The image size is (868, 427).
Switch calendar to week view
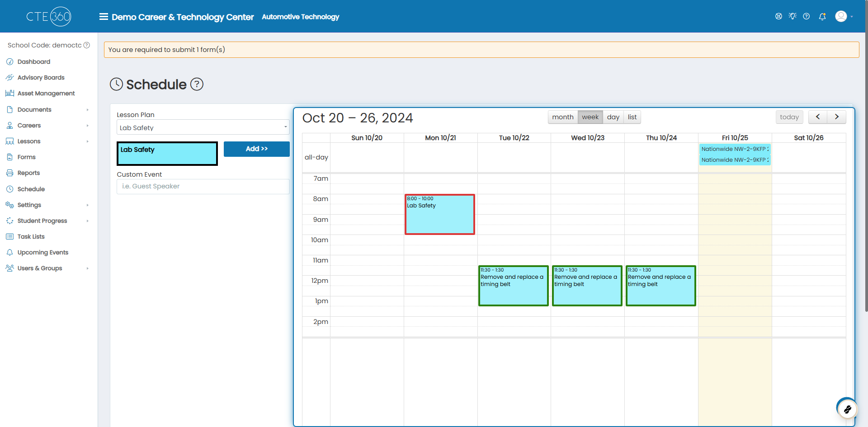click(590, 117)
